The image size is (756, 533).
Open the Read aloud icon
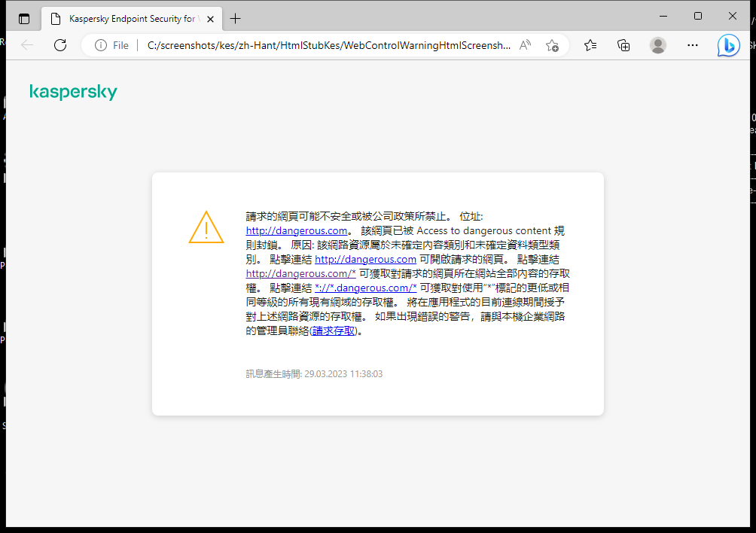(x=525, y=45)
